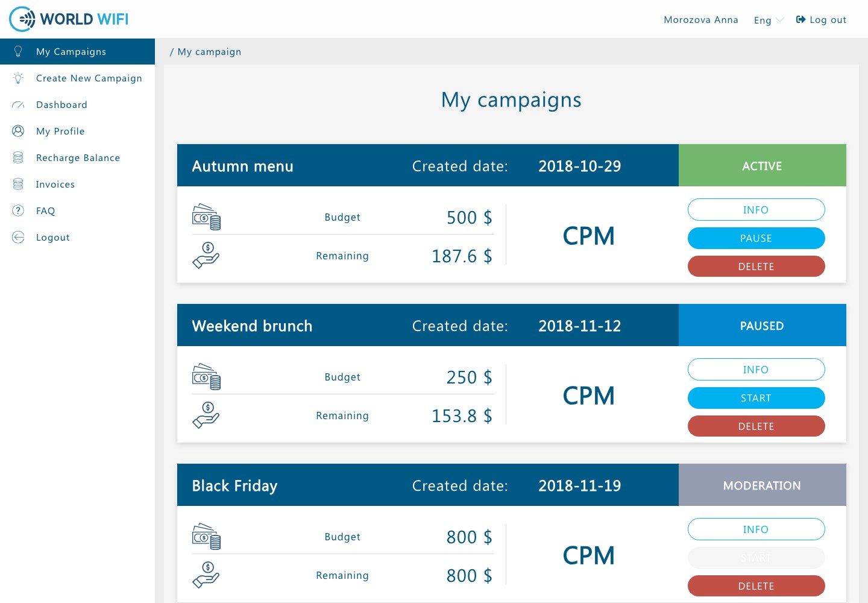
Task: Pause the Autumn menu campaign
Action: (756, 238)
